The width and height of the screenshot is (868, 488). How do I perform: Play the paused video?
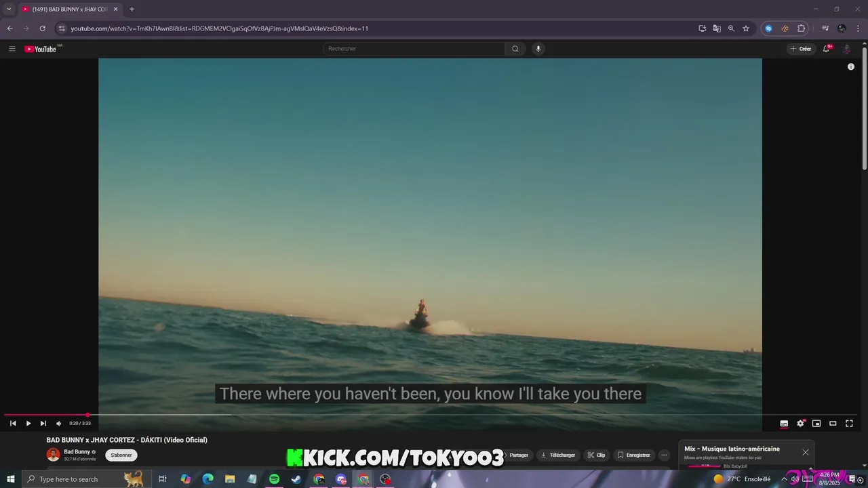(28, 424)
